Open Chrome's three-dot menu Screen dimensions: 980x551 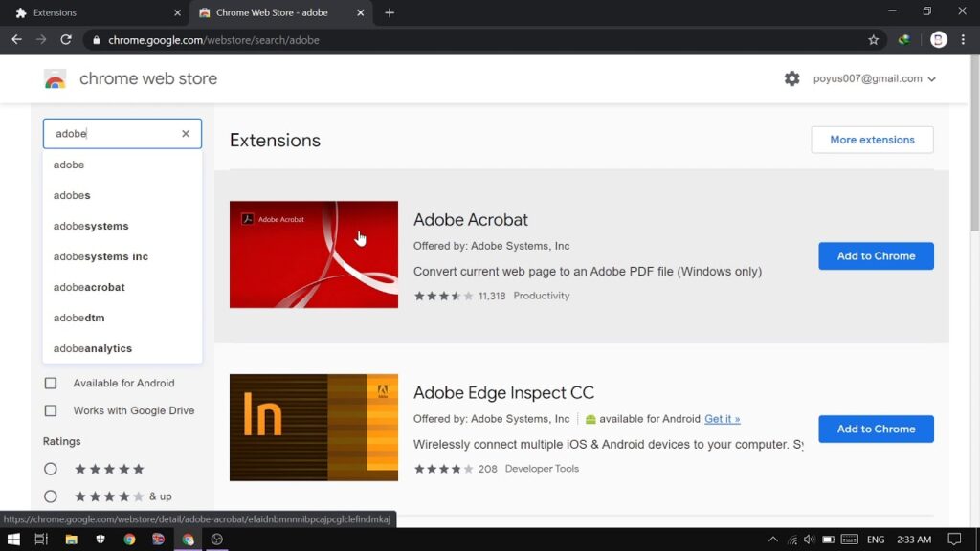click(963, 40)
